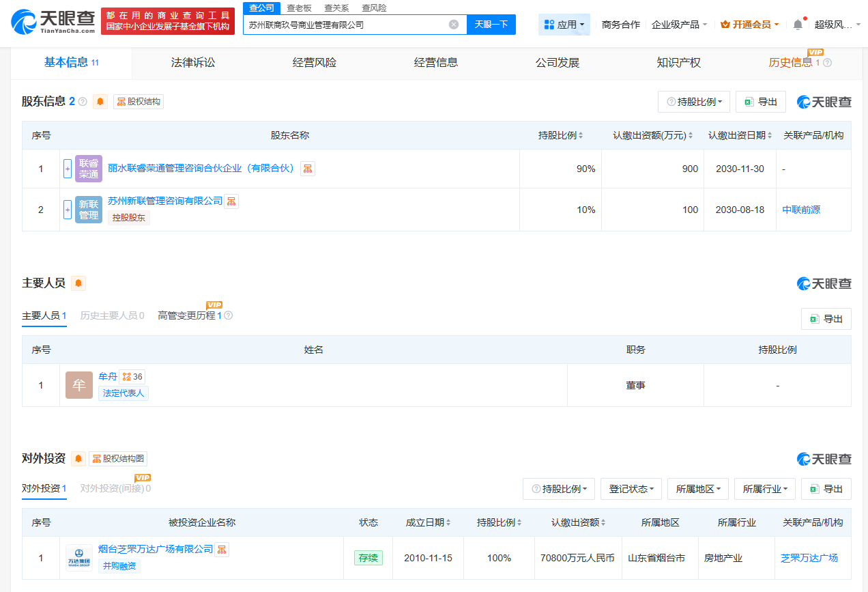Click the export 导出 icon for shareholder info
Screen dimensions: 868x592
[759, 101]
